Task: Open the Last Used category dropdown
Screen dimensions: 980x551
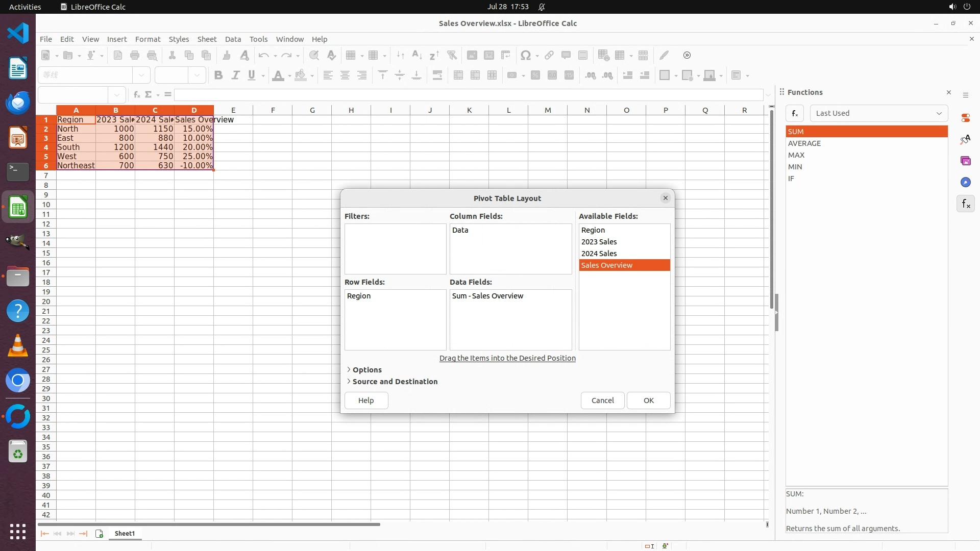Action: click(878, 113)
